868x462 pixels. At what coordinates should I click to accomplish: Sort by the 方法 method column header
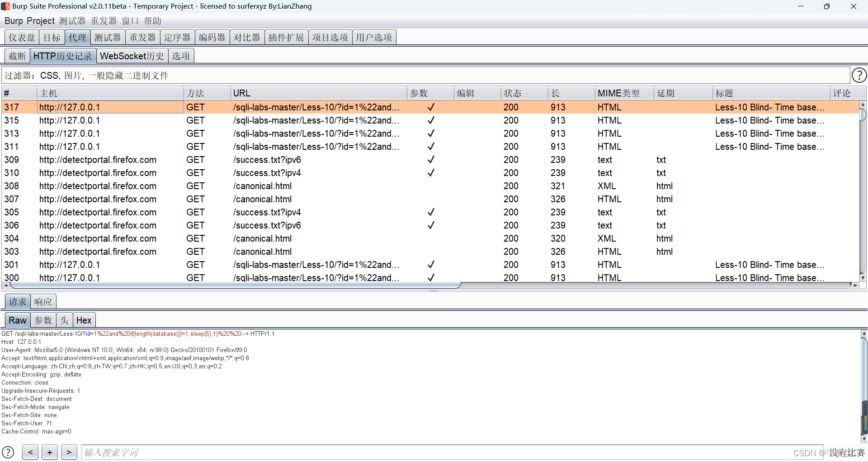pyautogui.click(x=207, y=93)
